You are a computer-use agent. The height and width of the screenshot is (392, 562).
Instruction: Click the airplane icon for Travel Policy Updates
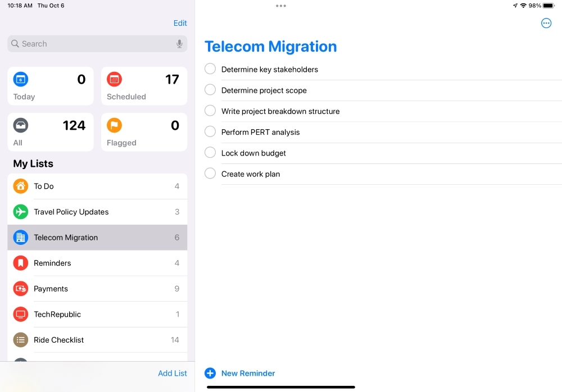coord(20,212)
